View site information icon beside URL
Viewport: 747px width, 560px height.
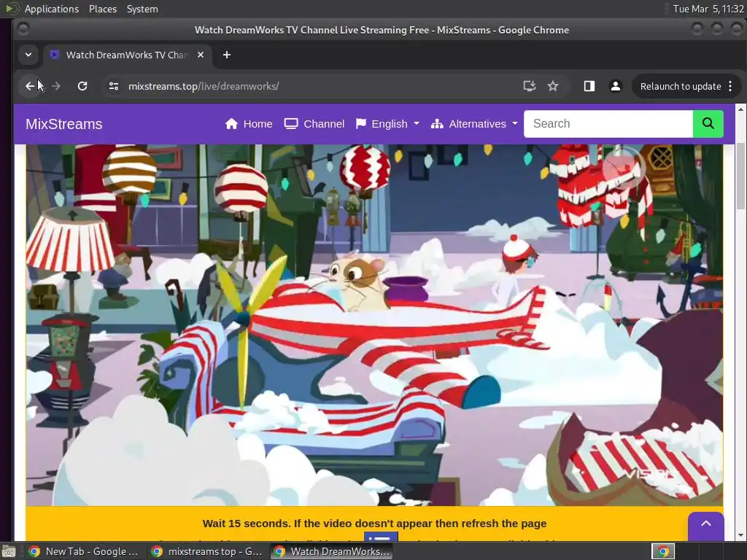113,86
